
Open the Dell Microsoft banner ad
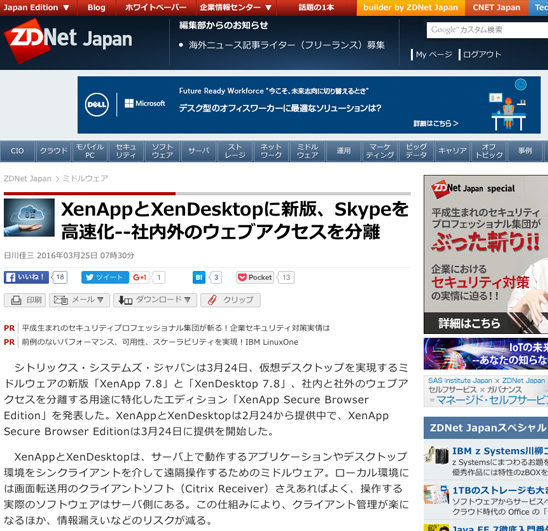[x=309, y=105]
